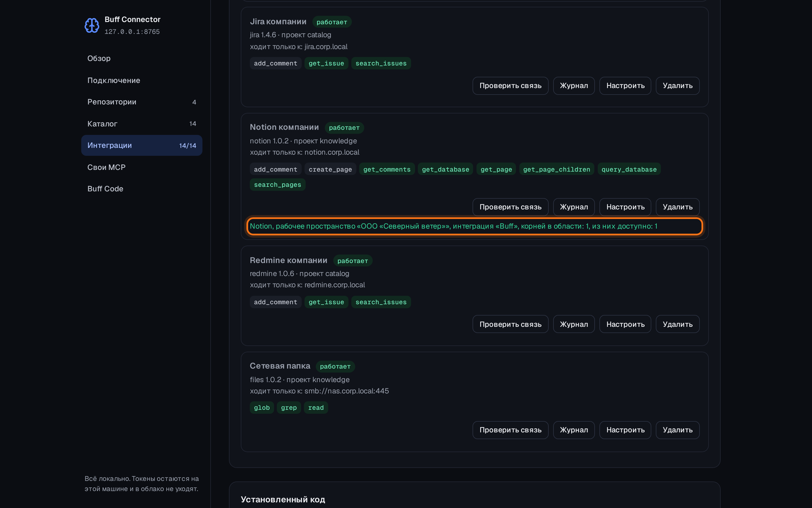Screen dimensions: 812x508
Task: Click the search_issues tag in Jira card
Action: tap(381, 63)
